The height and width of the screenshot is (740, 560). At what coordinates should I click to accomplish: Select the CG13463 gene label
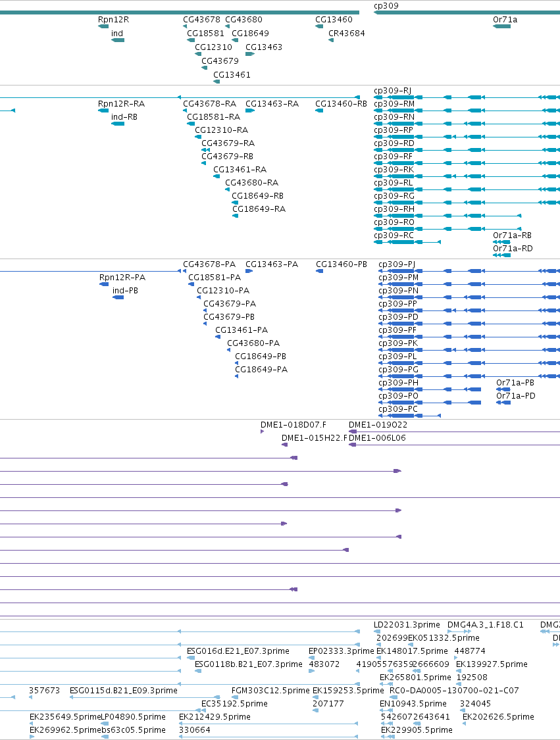pyautogui.click(x=264, y=47)
